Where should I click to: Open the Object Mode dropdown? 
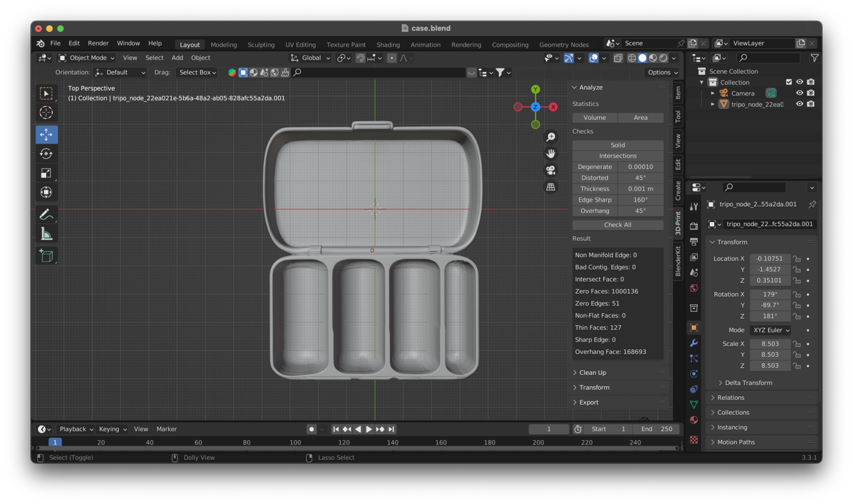[x=86, y=58]
